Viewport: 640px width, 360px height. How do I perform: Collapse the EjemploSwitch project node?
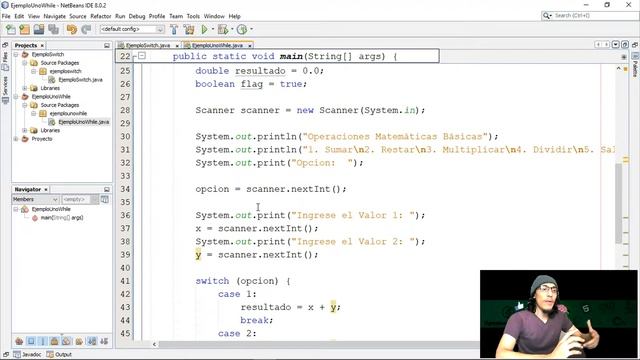tap(16, 54)
